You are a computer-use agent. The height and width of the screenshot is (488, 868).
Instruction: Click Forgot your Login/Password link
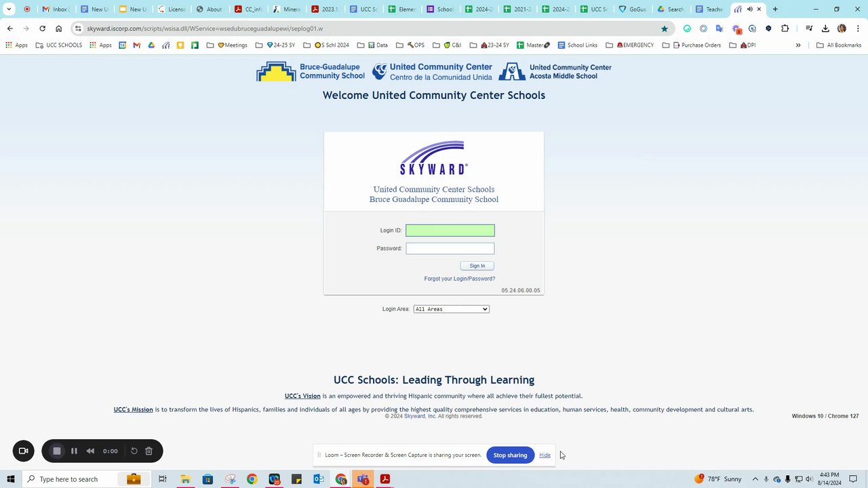[x=460, y=279]
